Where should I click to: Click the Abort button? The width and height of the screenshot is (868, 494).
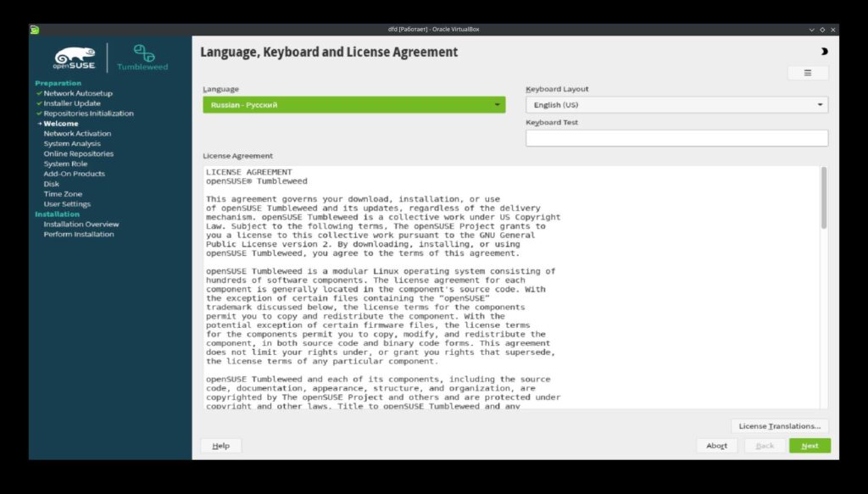click(x=717, y=446)
